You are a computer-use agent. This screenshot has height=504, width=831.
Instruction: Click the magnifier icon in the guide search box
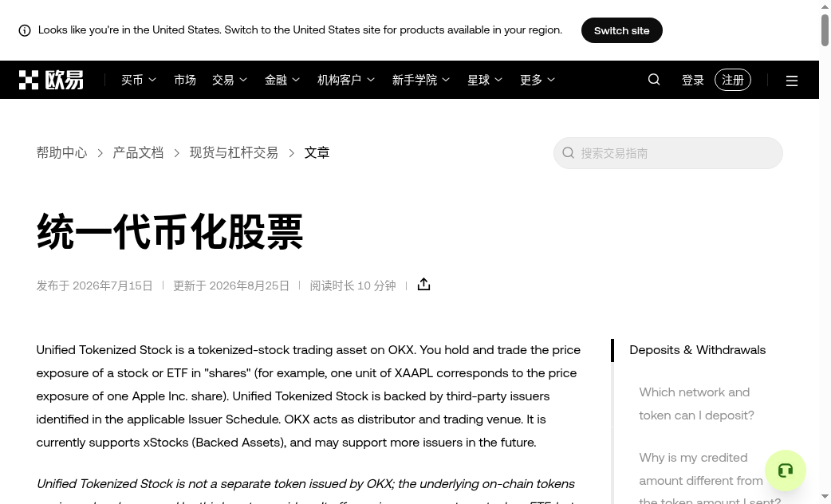point(568,153)
